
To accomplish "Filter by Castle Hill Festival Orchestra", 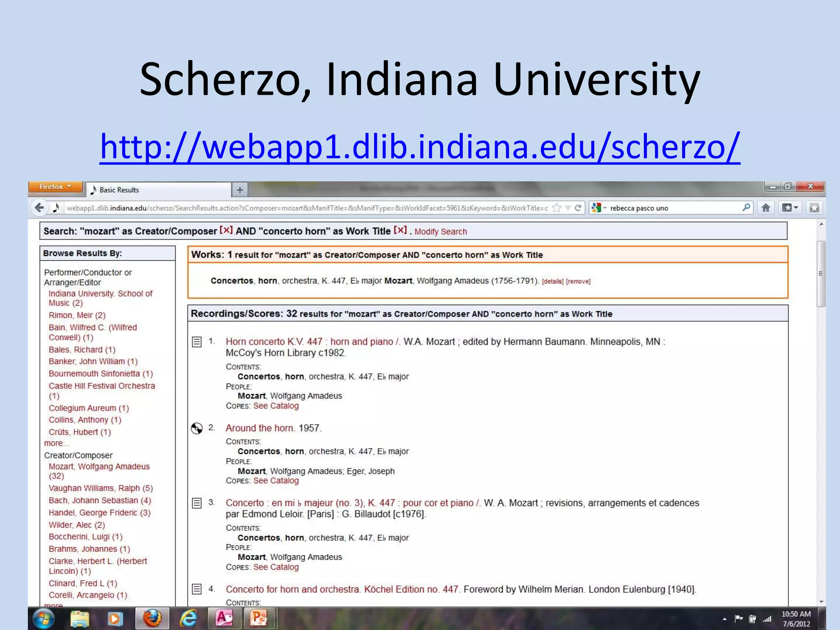I will pos(102,390).
